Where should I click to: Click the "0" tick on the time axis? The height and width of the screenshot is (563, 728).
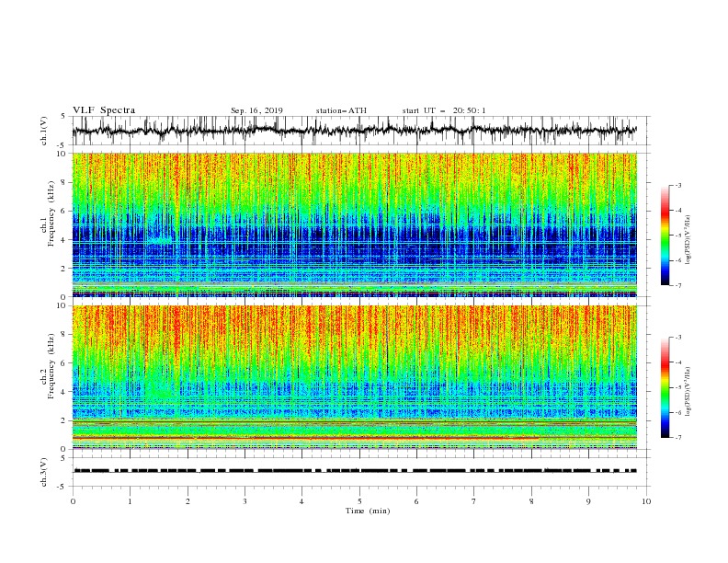pyautogui.click(x=73, y=501)
